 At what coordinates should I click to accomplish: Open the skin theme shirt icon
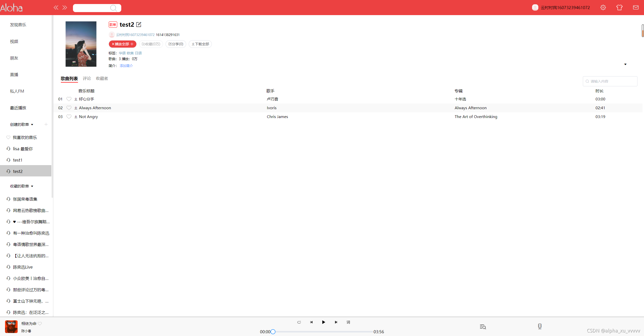point(619,8)
